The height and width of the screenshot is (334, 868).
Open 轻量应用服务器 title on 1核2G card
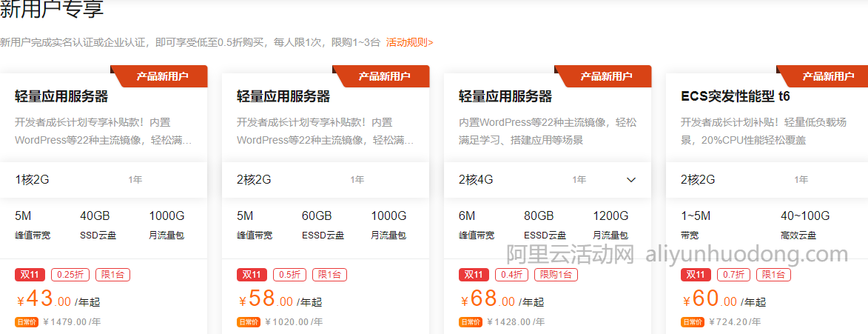[61, 96]
